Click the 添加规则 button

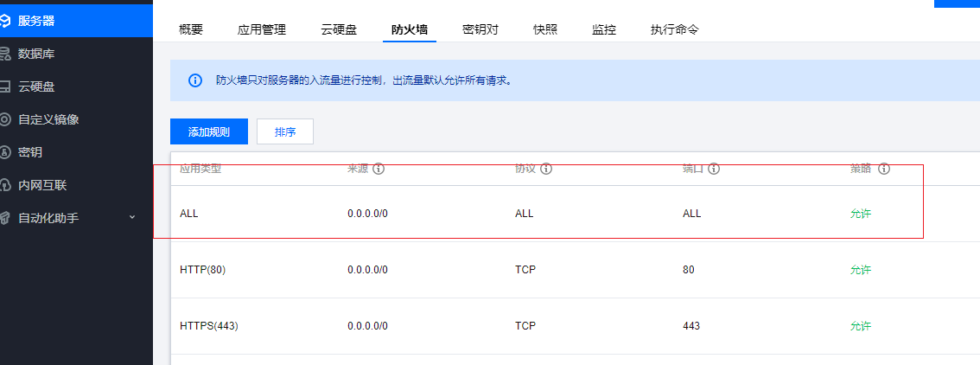point(209,131)
